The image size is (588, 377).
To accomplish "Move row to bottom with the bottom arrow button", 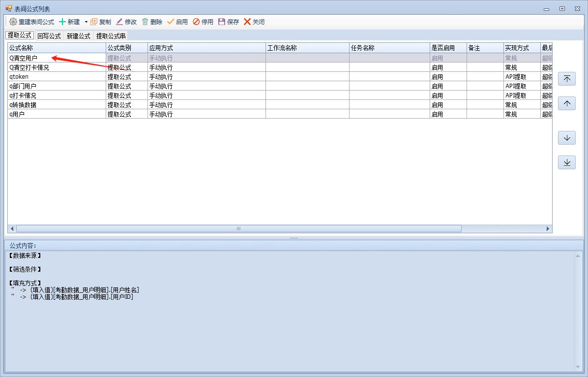I will (x=566, y=162).
